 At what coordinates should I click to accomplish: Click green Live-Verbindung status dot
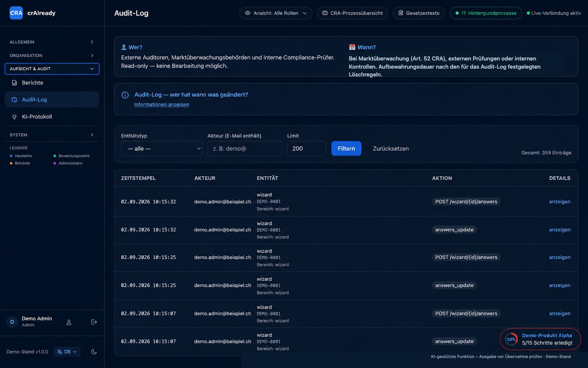point(528,13)
